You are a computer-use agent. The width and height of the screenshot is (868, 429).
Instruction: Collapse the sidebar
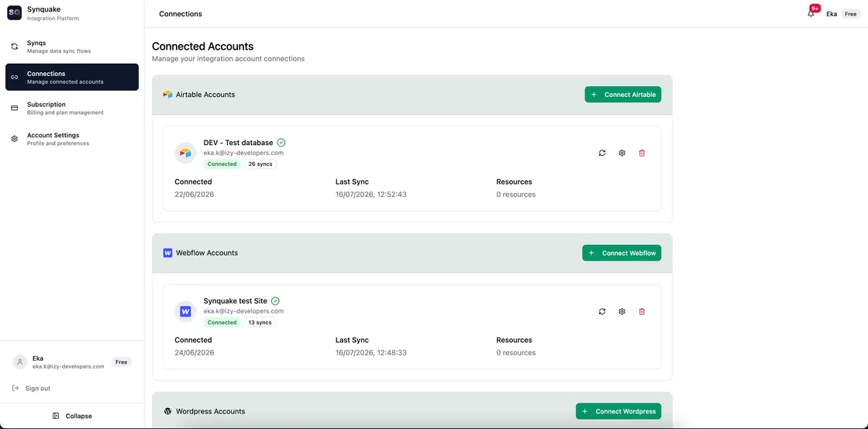click(x=72, y=416)
